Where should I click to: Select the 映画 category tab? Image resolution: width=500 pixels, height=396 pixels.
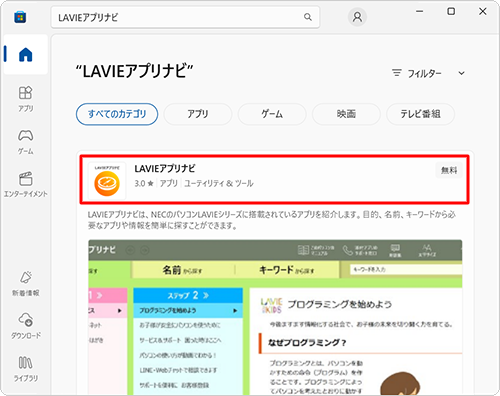(346, 114)
